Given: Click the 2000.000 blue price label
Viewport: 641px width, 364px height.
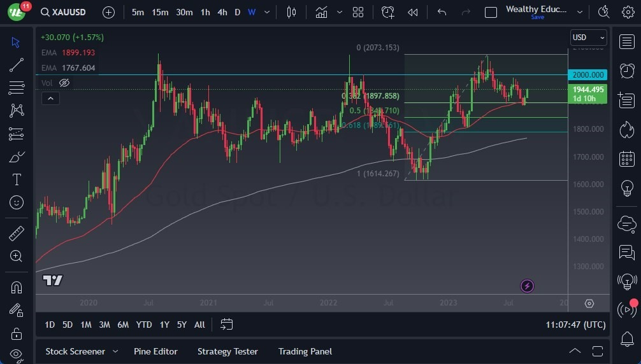Looking at the screenshot, I should tap(588, 74).
